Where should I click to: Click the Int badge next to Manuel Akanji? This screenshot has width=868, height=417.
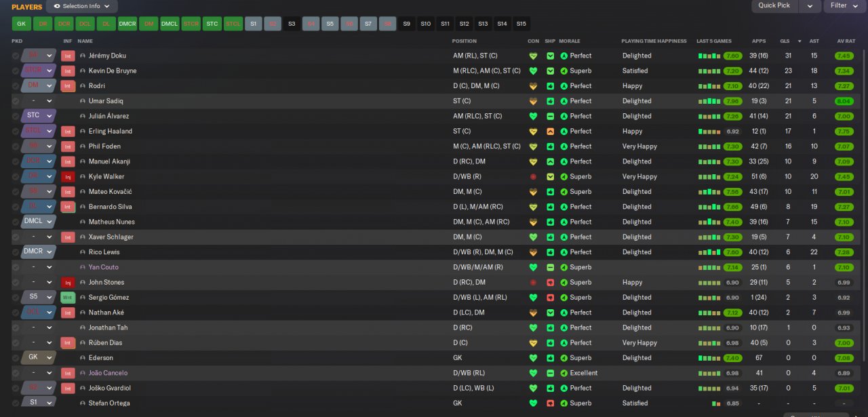click(68, 161)
